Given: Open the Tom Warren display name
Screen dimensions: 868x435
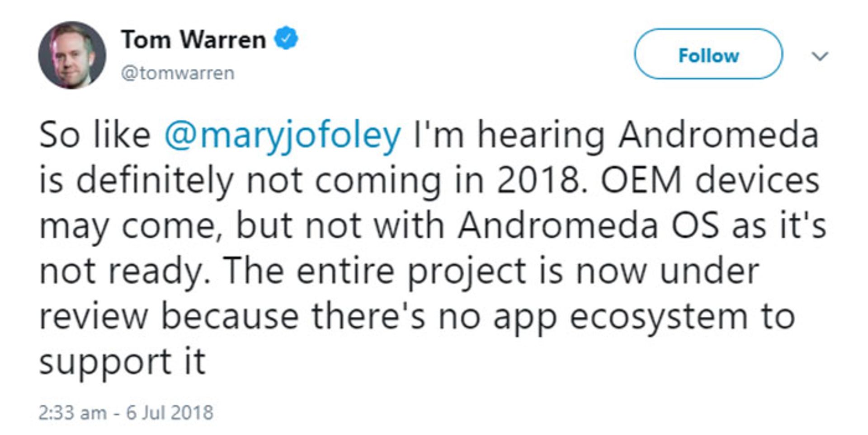Looking at the screenshot, I should click(193, 40).
